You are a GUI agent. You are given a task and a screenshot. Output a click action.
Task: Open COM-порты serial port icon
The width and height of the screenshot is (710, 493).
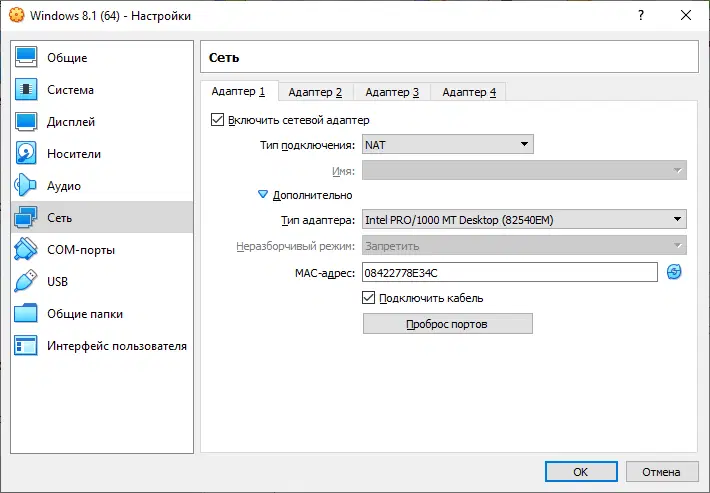(x=27, y=250)
